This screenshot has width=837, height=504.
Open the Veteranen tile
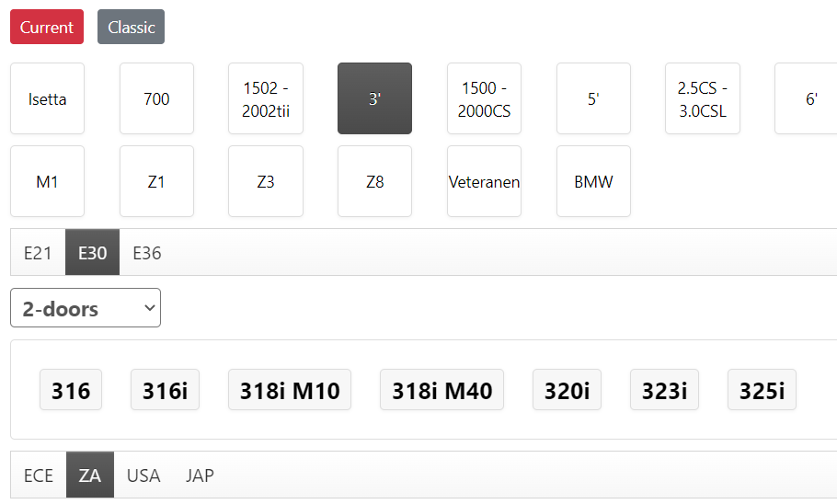484,181
